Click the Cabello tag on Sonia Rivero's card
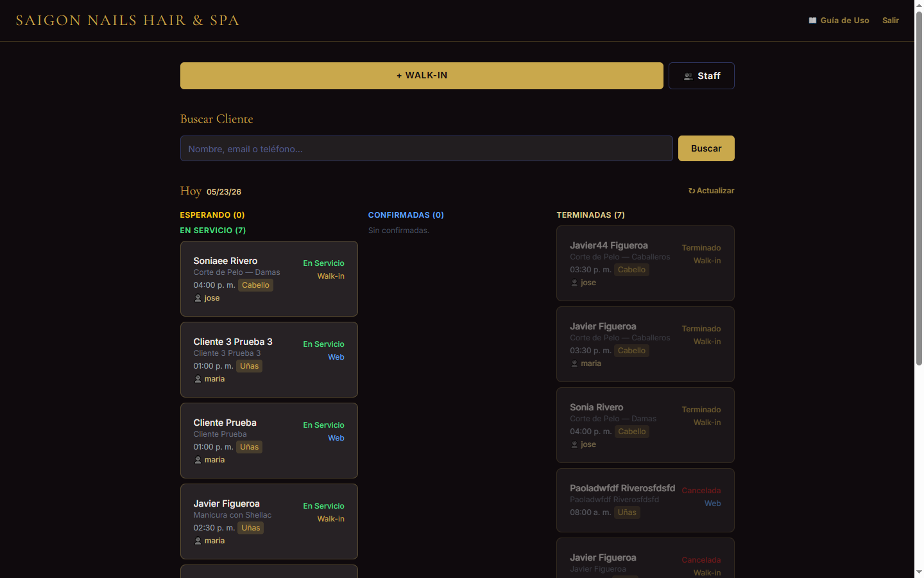This screenshot has height=578, width=924. point(632,432)
